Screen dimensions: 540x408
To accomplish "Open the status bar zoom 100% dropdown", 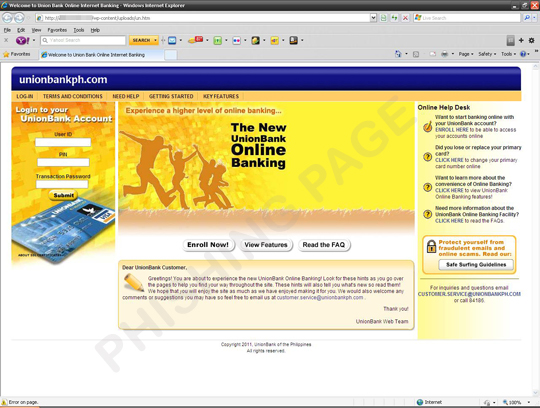I will (529, 402).
